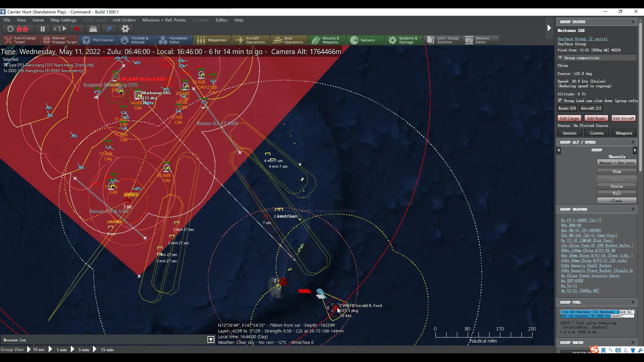The image size is (644, 362).
Task: Set throttle to Cruise
Action: tap(616, 186)
